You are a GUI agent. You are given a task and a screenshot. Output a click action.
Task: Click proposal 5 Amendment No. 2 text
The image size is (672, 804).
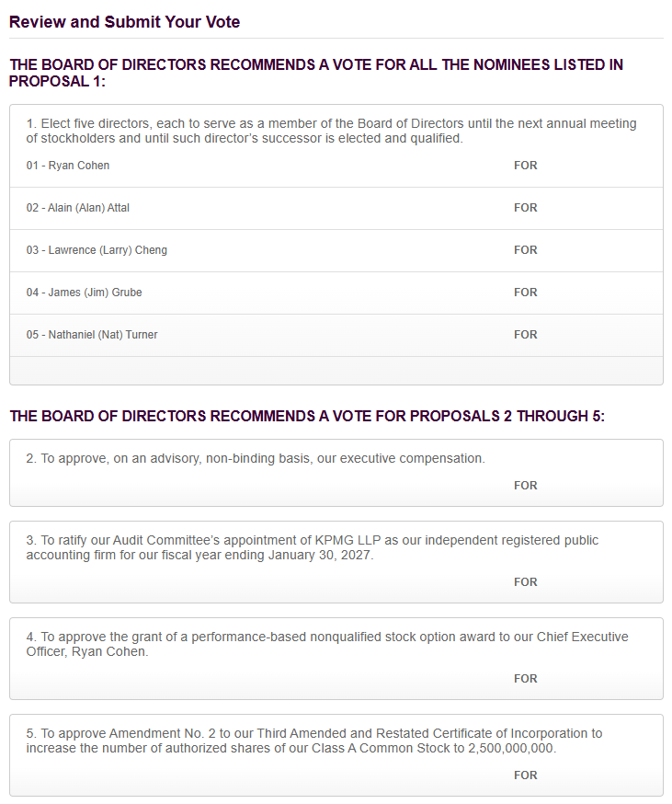coord(314,741)
